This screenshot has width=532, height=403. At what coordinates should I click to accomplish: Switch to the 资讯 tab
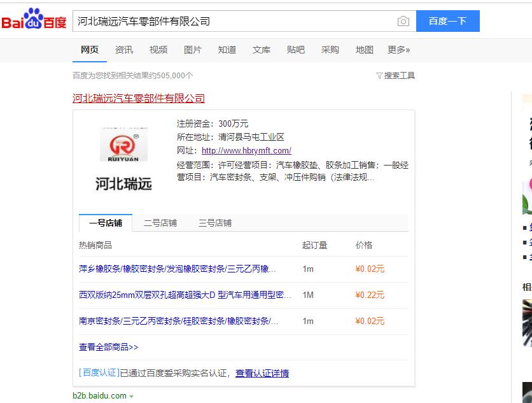(x=124, y=50)
